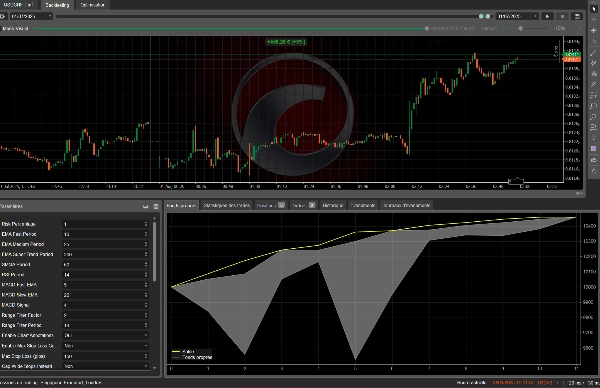600x388 pixels.
Task: Open the Cap Wide Stops Instead dropdown
Action: [106, 366]
